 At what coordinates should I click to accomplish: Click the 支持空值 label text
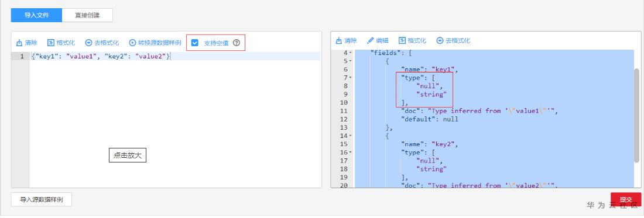[216, 43]
